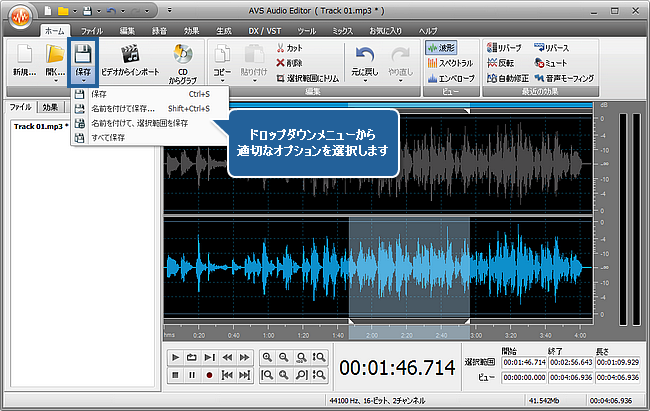Click the Fast Forward transport button
This screenshot has height=411, width=650.
pos(245,357)
